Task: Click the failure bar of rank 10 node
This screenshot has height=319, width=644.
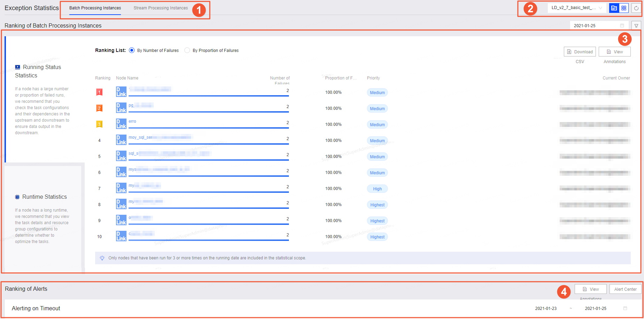Action: 209,240
